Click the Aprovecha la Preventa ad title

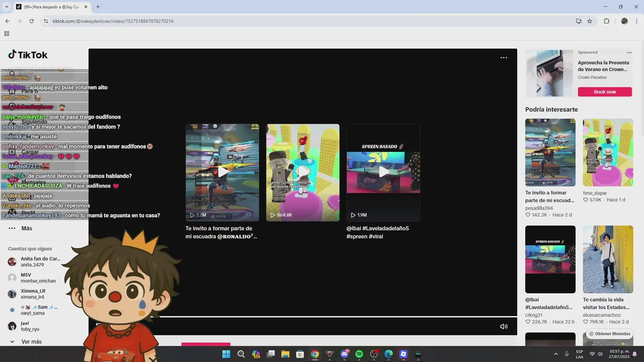point(603,66)
